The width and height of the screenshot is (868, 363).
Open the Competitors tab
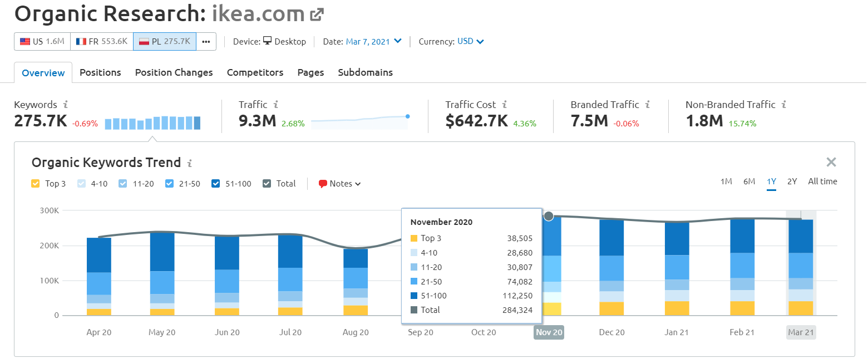pos(255,72)
